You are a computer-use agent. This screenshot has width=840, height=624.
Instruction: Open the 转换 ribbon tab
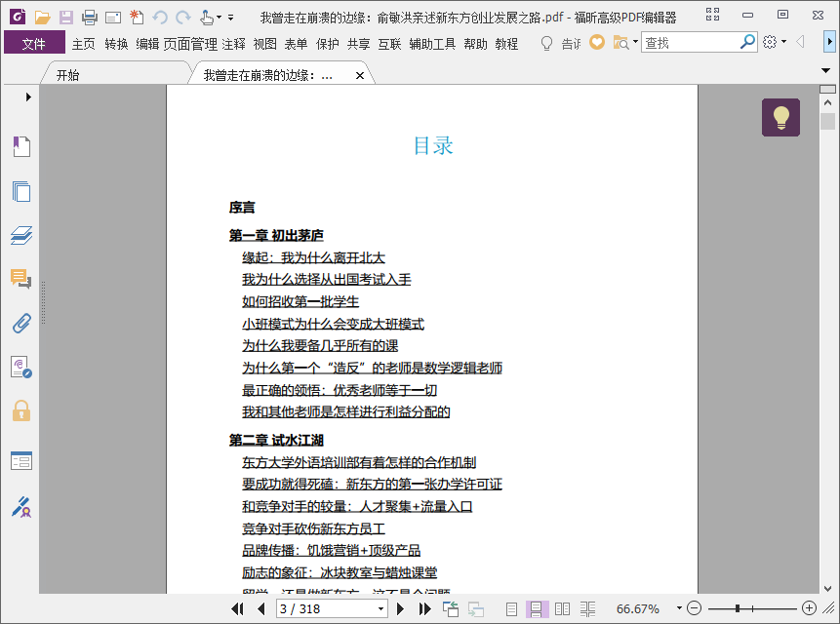[116, 43]
